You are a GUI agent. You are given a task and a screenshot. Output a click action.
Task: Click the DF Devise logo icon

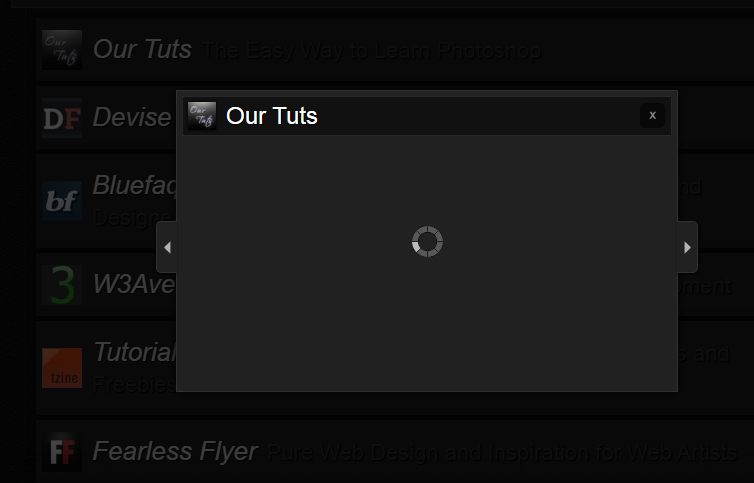click(62, 118)
